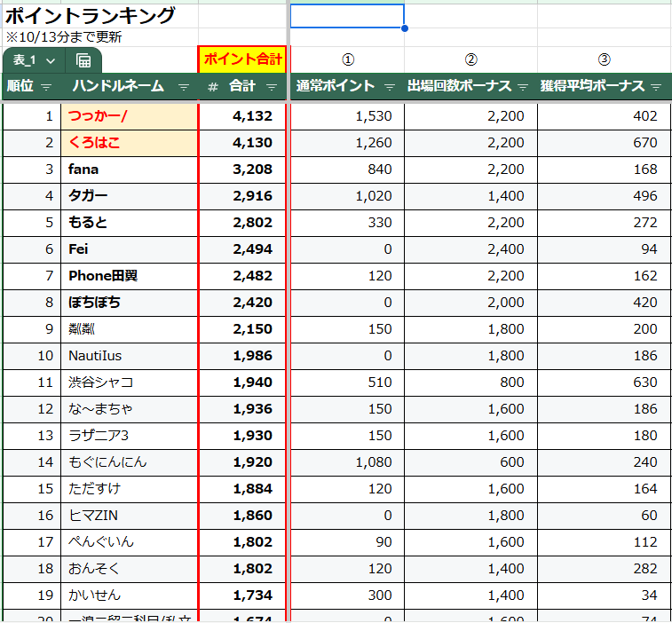Select 通常ポイント cell 1,080
This screenshot has height=623, width=672.
click(x=348, y=461)
